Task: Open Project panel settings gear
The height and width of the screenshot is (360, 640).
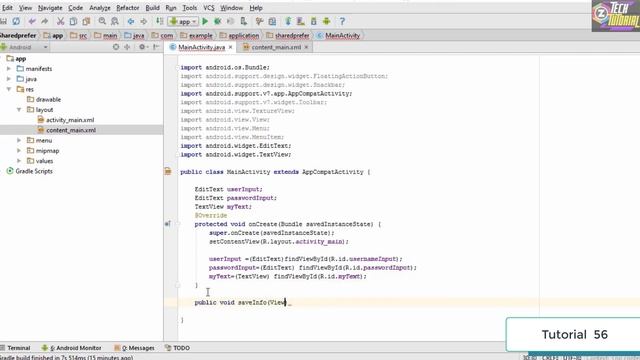Action: pyautogui.click(x=142, y=47)
